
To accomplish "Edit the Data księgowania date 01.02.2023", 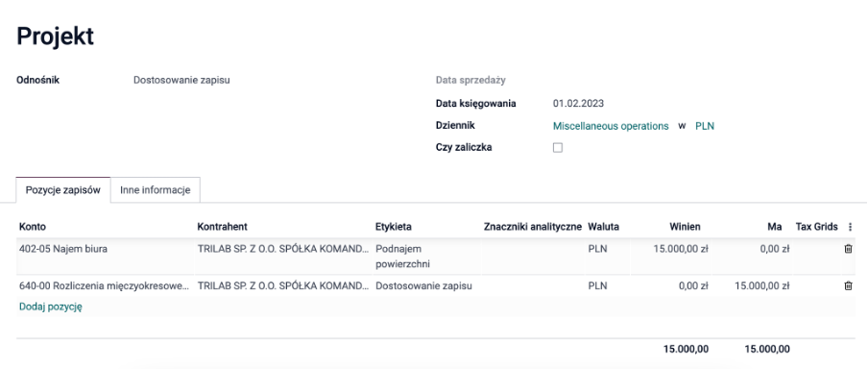I will pos(578,103).
